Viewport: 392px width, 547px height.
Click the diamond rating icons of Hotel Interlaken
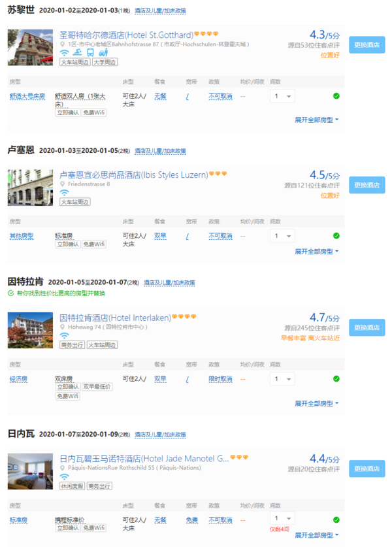[184, 316]
